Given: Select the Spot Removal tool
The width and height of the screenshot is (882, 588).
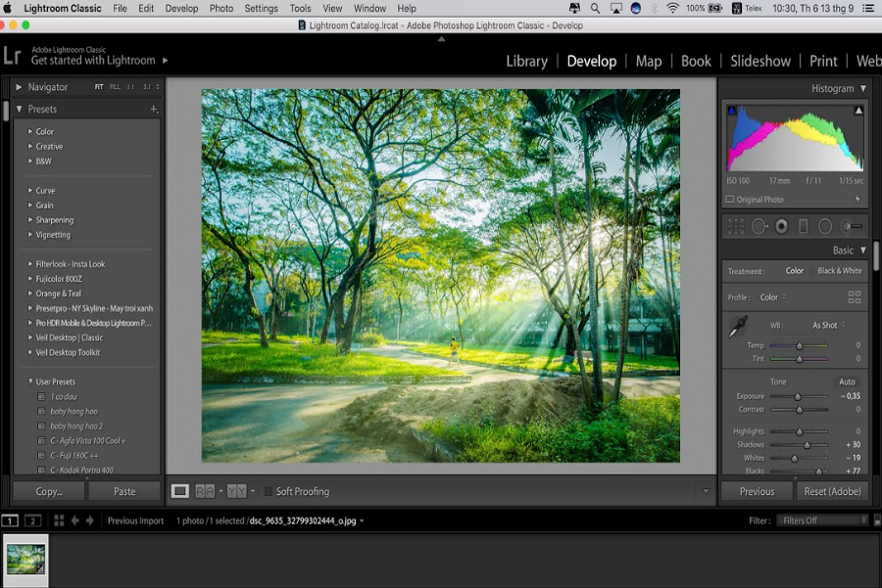Looking at the screenshot, I should coord(759,226).
